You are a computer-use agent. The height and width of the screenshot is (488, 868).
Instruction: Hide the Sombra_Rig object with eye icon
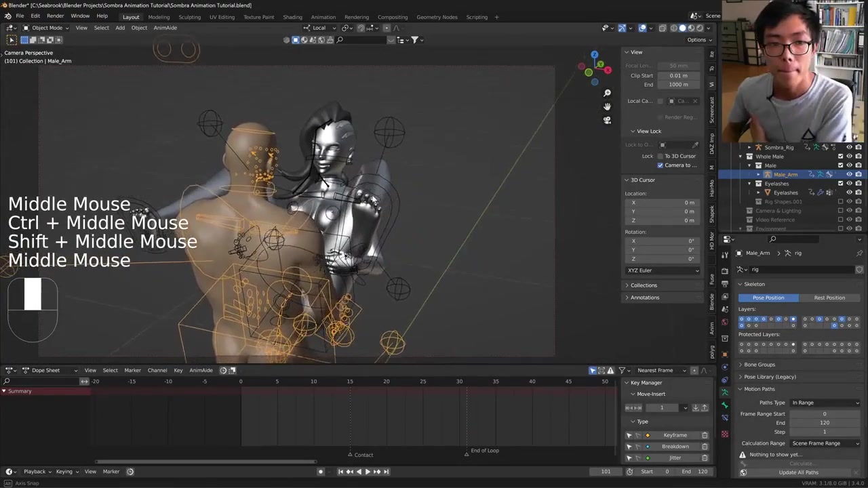pos(849,147)
